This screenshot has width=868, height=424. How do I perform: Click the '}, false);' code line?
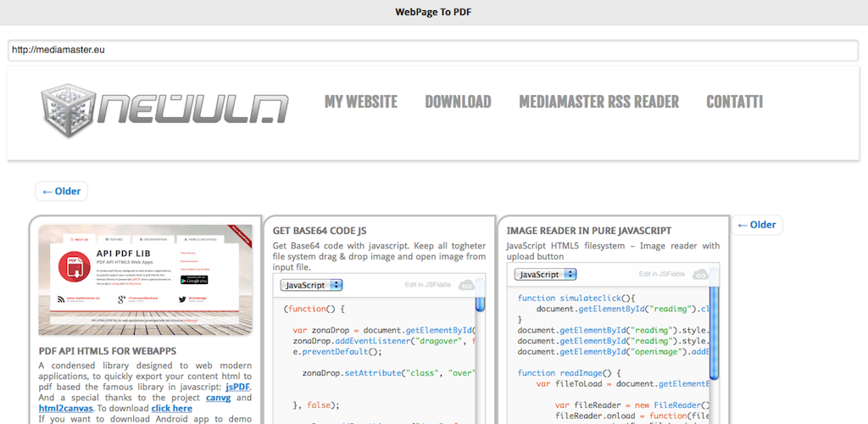[316, 405]
